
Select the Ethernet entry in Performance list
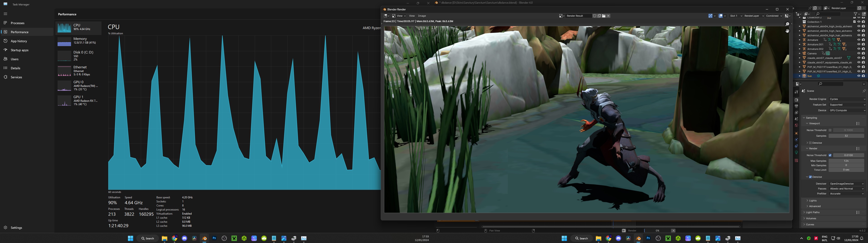78,71
